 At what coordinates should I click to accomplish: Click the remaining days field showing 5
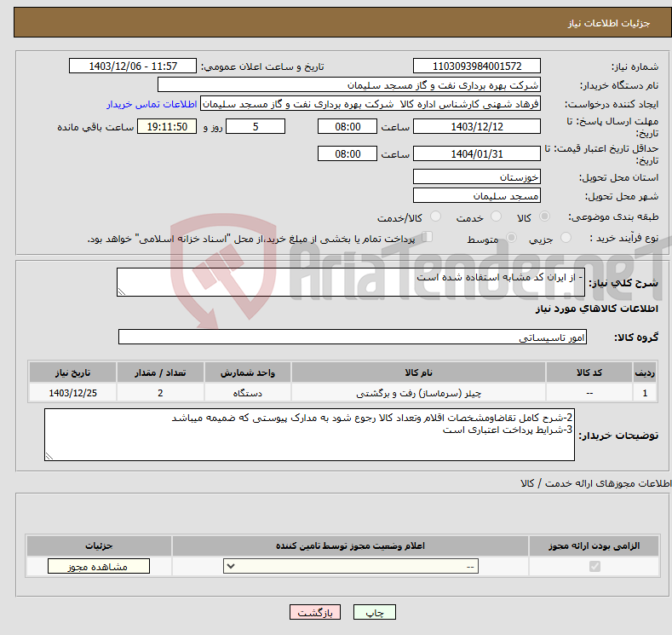(256, 126)
